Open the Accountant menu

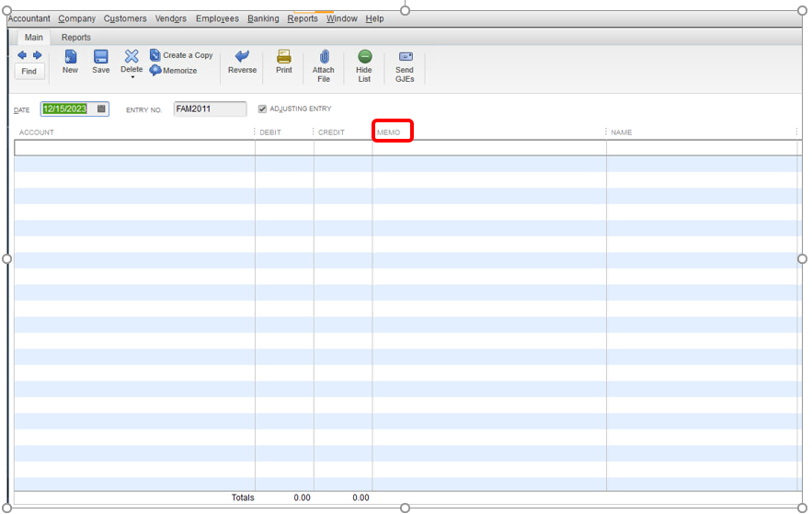pyautogui.click(x=29, y=18)
